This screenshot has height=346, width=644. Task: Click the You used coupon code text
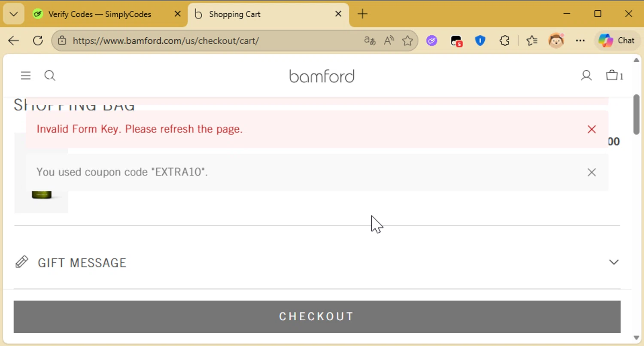(122, 172)
